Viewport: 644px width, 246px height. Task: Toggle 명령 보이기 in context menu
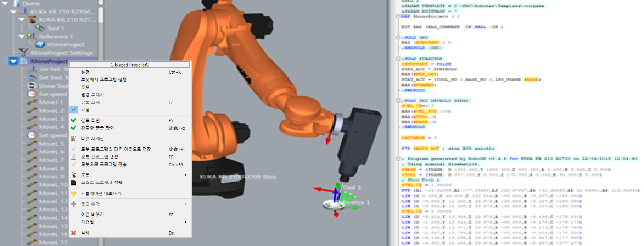(130, 95)
